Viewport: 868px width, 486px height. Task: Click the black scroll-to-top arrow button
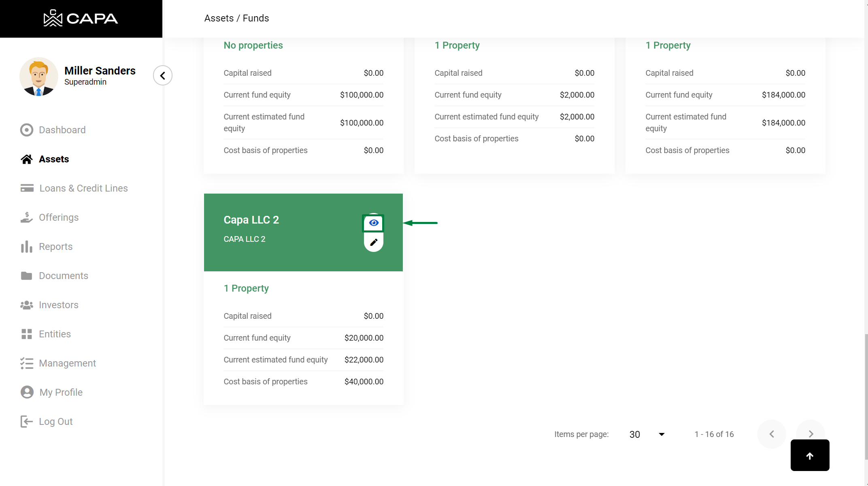[810, 456]
